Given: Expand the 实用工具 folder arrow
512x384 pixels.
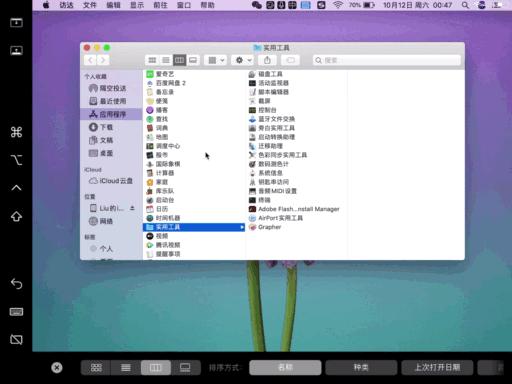Looking at the screenshot, I should (242, 227).
